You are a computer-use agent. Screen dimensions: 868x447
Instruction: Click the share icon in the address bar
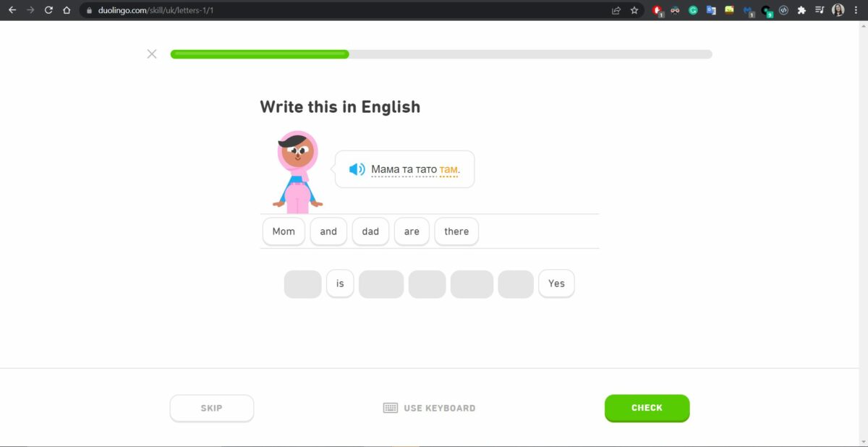coord(616,10)
